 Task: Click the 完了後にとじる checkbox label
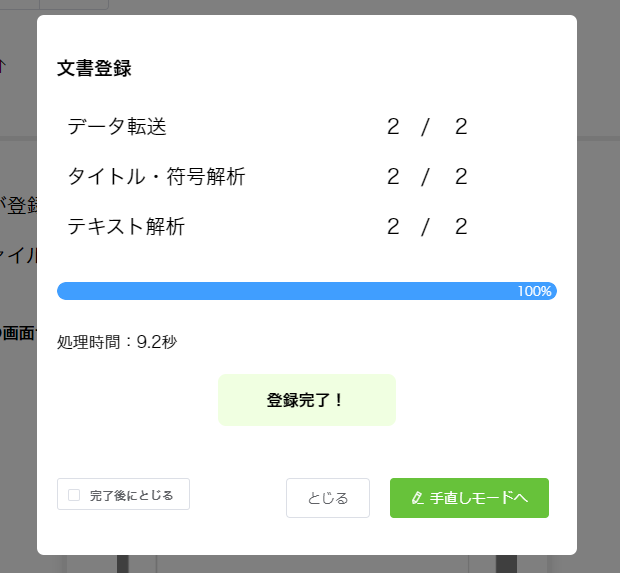click(x=131, y=495)
